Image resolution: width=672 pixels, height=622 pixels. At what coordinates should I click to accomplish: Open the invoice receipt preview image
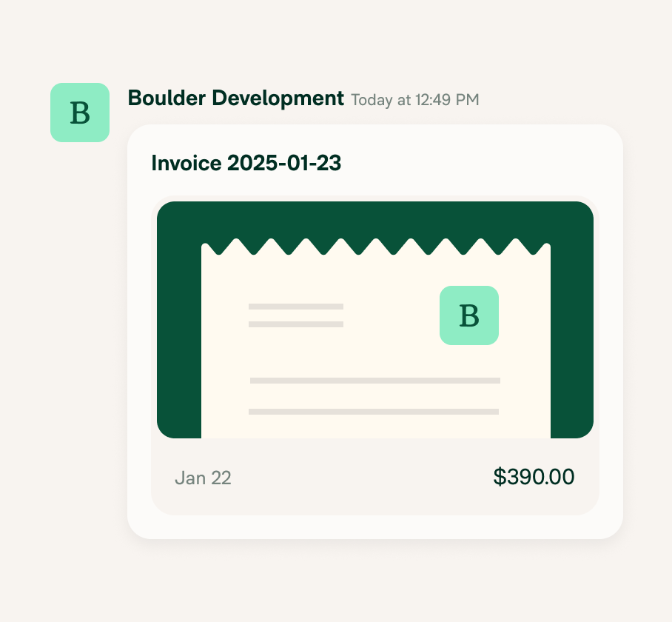tap(375, 320)
